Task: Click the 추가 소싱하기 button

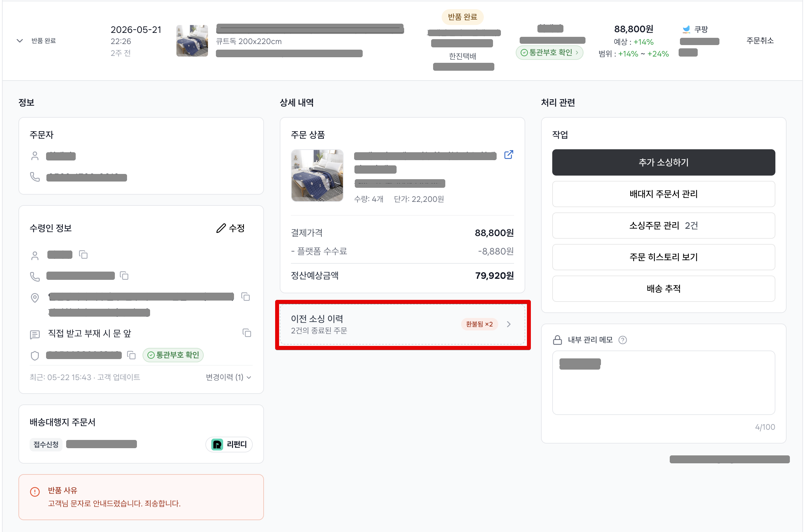Action: pyautogui.click(x=663, y=162)
